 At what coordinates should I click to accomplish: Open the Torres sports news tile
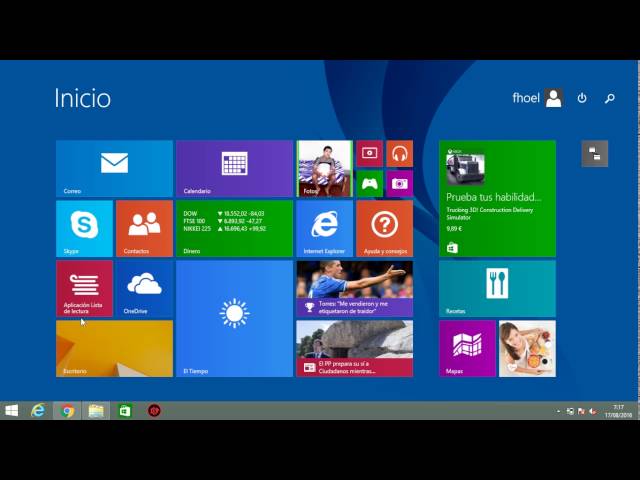pos(355,289)
